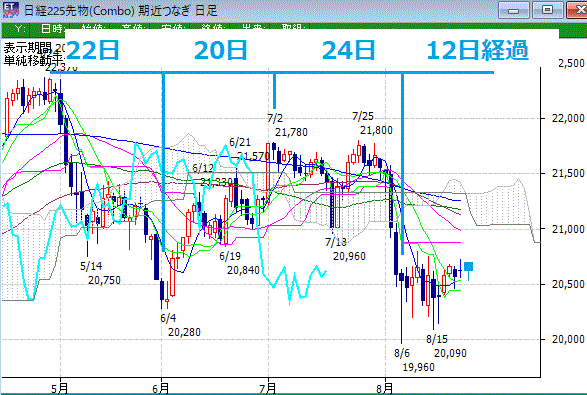The height and width of the screenshot is (395, 587).
Task: Click the 8/15 date label
Action: pos(437,339)
